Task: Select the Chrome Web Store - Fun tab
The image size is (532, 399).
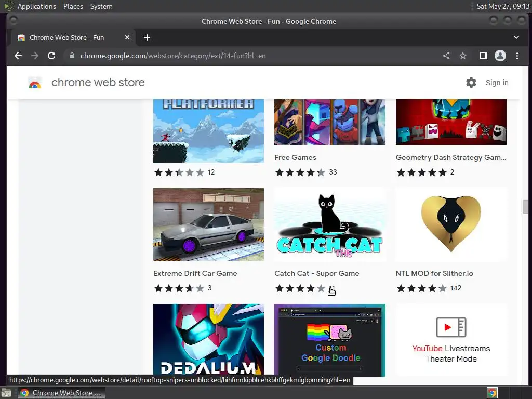Action: (x=73, y=37)
